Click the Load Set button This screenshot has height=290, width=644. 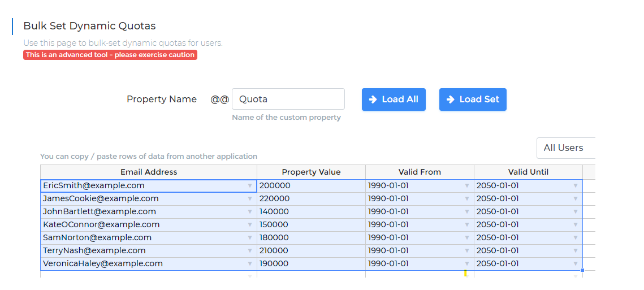[x=473, y=99]
